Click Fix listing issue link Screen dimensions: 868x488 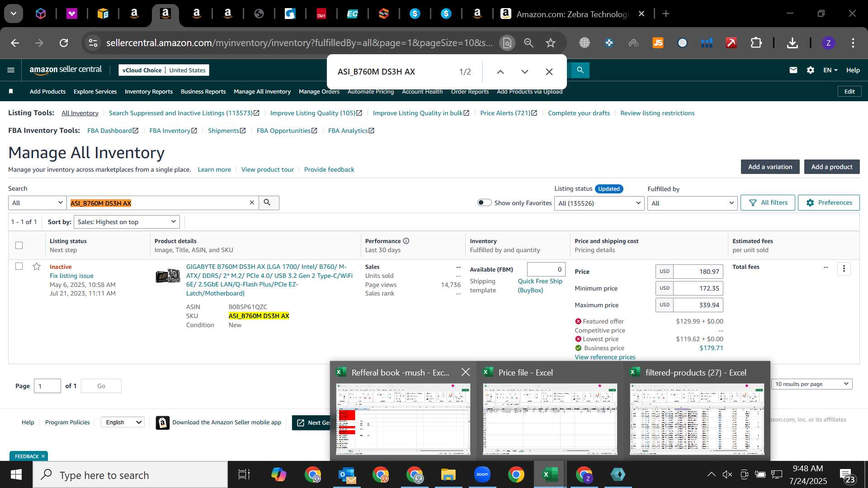71,276
